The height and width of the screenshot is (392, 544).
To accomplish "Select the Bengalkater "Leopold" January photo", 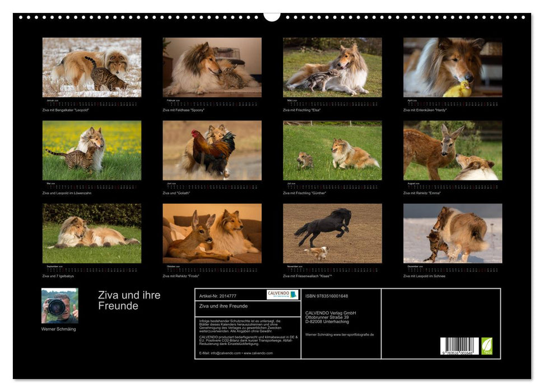I will point(92,67).
